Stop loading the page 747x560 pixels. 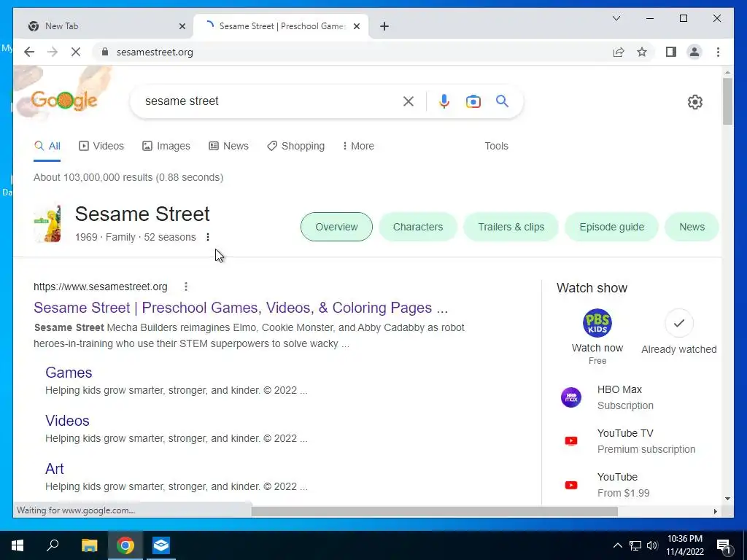click(x=76, y=52)
